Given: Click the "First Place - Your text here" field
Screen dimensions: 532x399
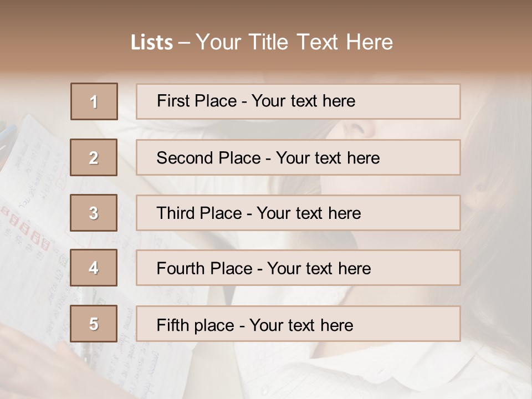Looking at the screenshot, I should (x=298, y=101).
